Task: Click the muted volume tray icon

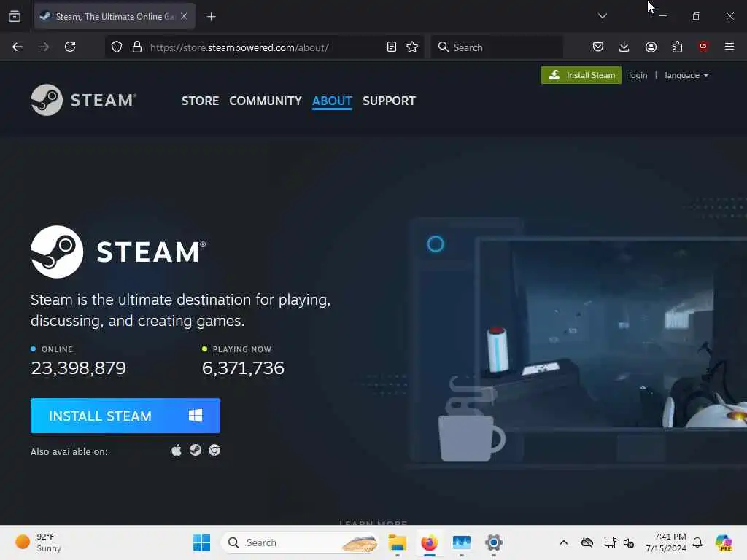Action: 629,542
